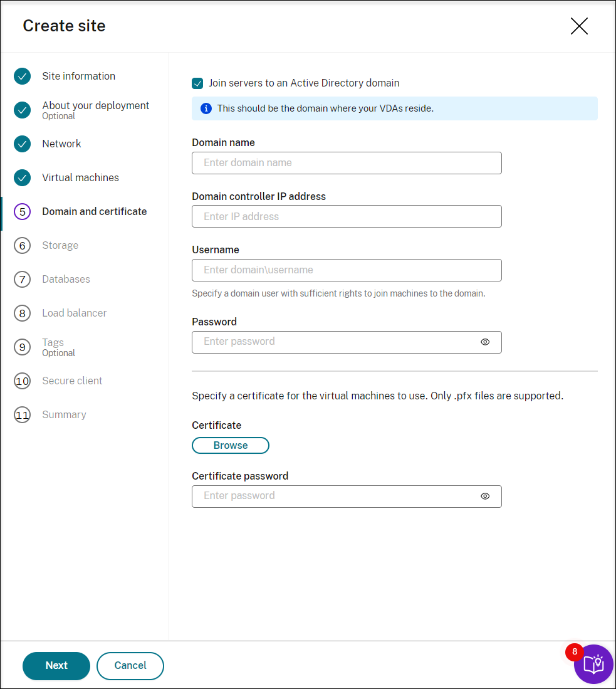Close the Create site dialog
This screenshot has height=689, width=616.
(x=579, y=26)
